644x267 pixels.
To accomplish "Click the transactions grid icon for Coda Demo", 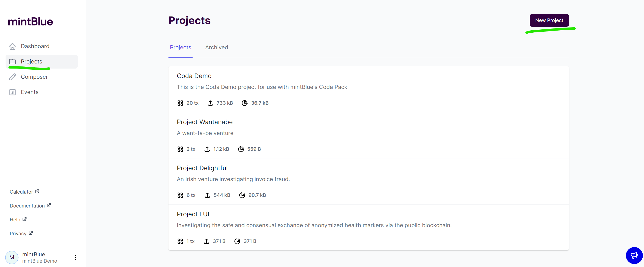I will (x=180, y=103).
